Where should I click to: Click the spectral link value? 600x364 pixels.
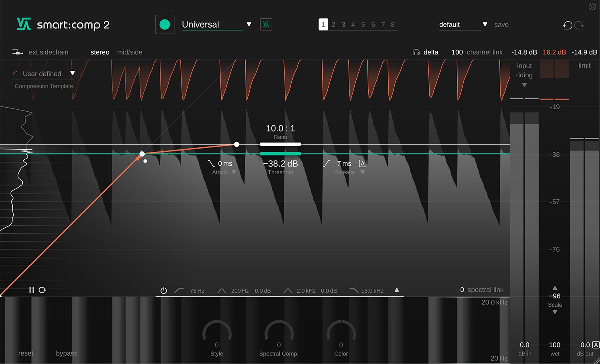462,290
